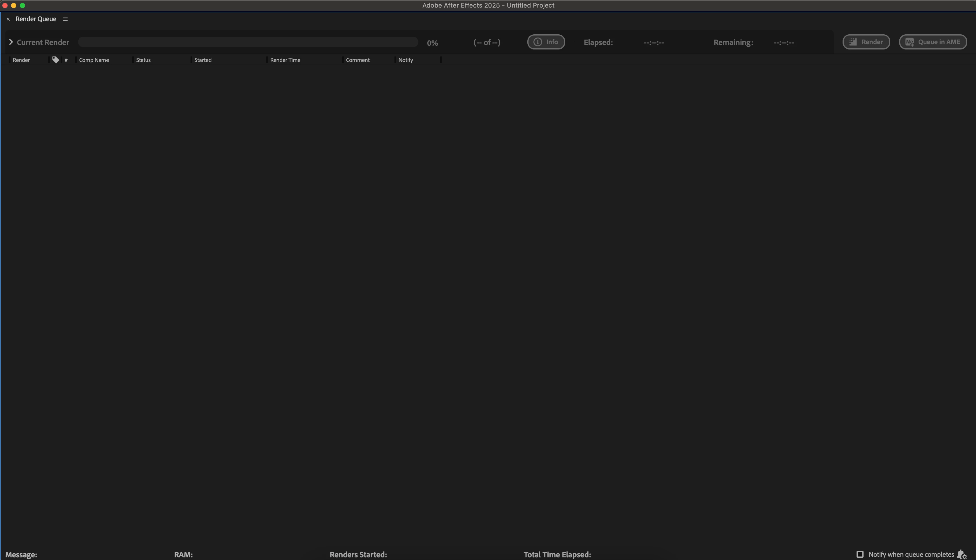Click the # column header
976x560 pixels.
[x=66, y=60]
